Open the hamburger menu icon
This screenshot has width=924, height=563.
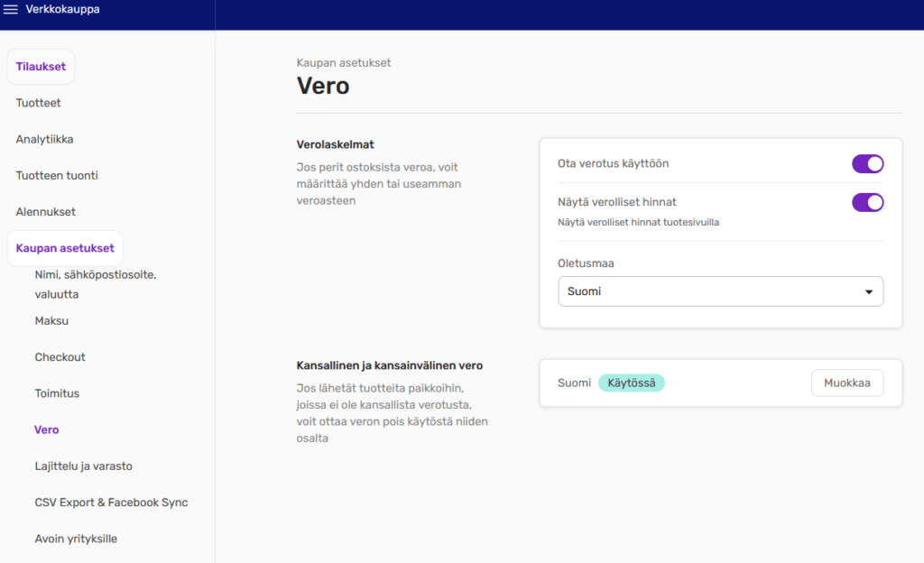11,10
